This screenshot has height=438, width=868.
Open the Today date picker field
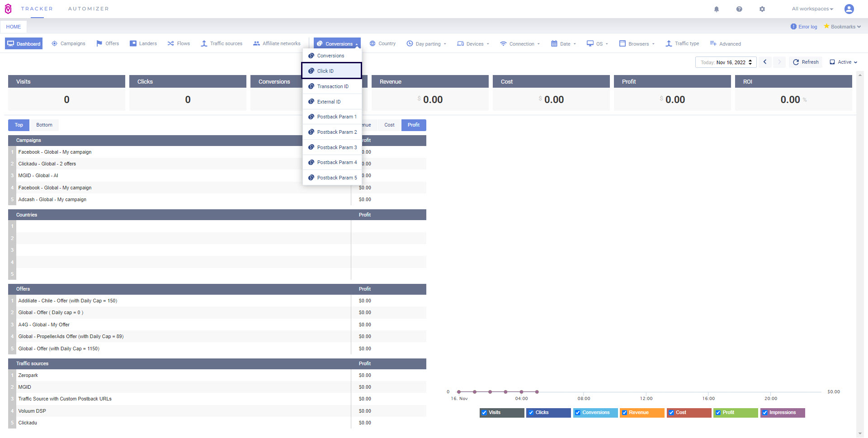(726, 62)
